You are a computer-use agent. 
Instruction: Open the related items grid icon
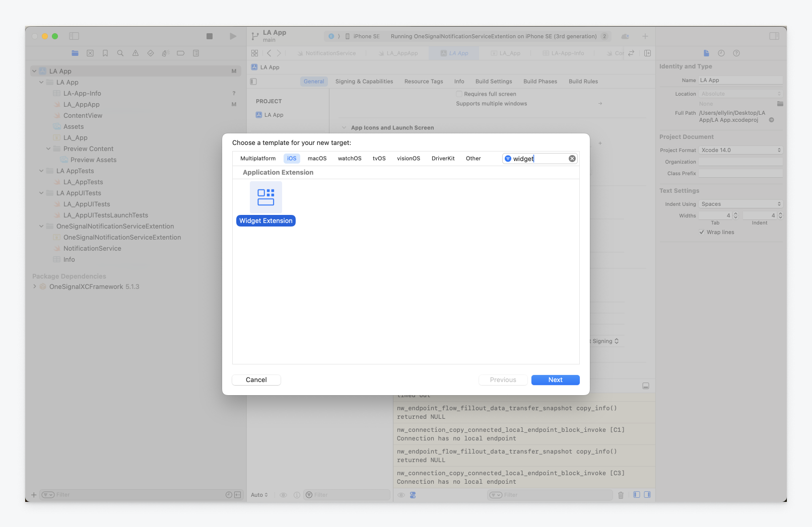tap(255, 53)
